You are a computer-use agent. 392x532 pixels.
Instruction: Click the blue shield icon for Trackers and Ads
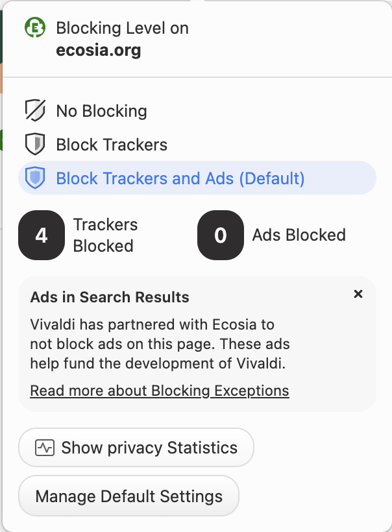(34, 178)
